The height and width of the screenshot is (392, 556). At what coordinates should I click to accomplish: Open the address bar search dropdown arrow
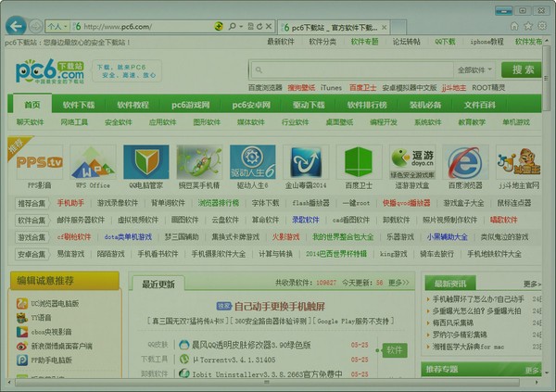(241, 26)
